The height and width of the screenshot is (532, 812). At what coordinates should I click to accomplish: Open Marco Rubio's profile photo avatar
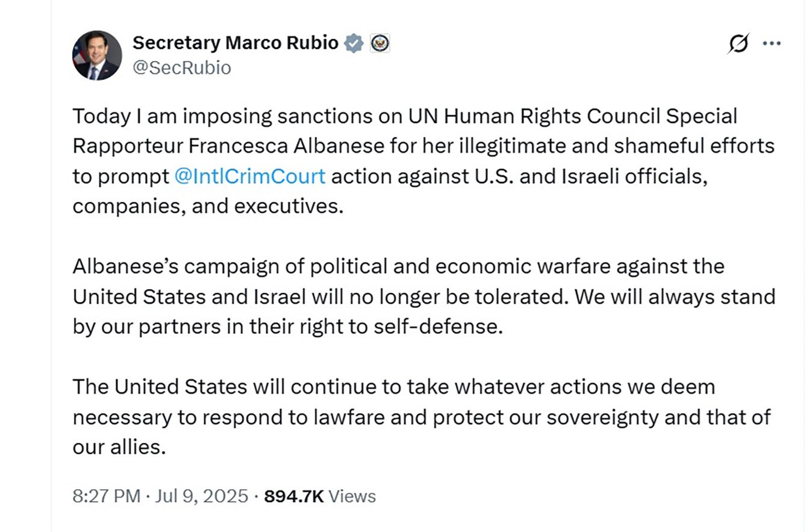(96, 55)
